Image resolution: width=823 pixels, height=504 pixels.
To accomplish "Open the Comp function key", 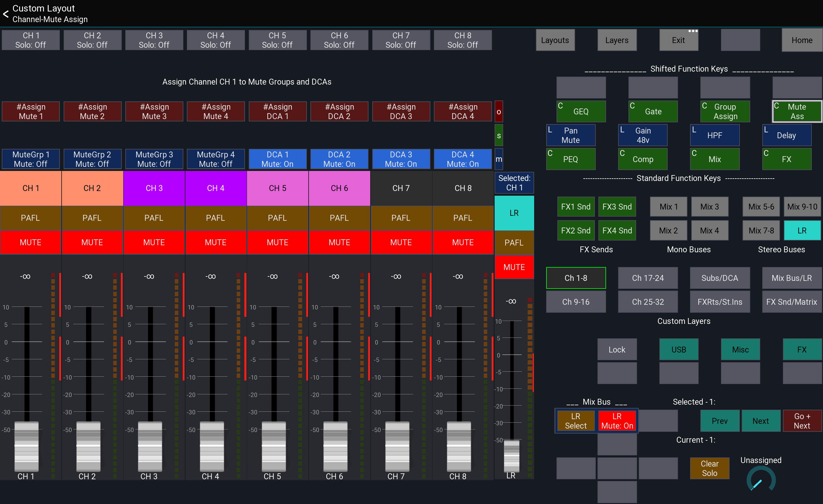I will tap(643, 159).
